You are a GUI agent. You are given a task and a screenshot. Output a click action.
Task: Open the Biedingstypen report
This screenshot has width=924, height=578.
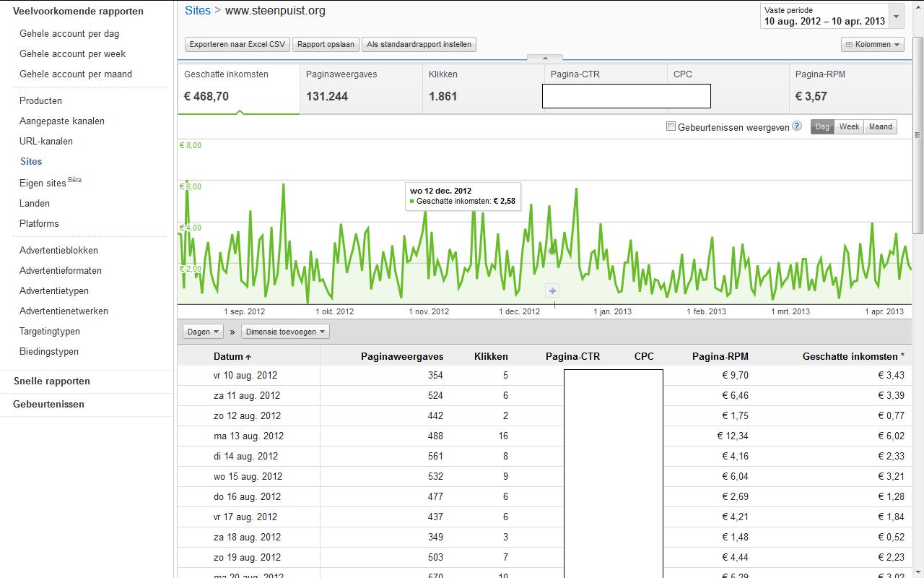[49, 351]
